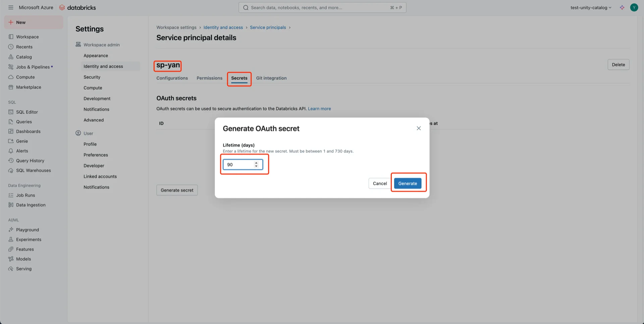The height and width of the screenshot is (324, 644).
Task: Click the SQL Warehouses icon
Action: tap(11, 170)
